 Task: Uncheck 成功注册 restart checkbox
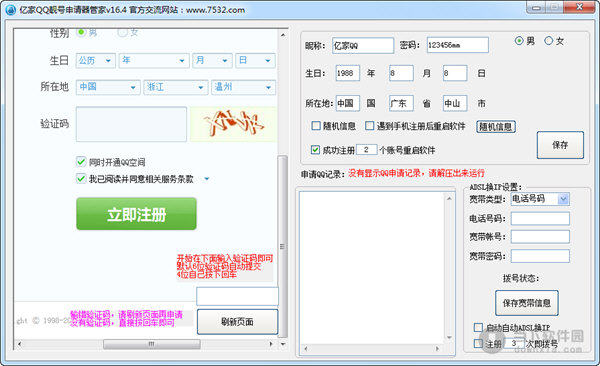click(315, 150)
